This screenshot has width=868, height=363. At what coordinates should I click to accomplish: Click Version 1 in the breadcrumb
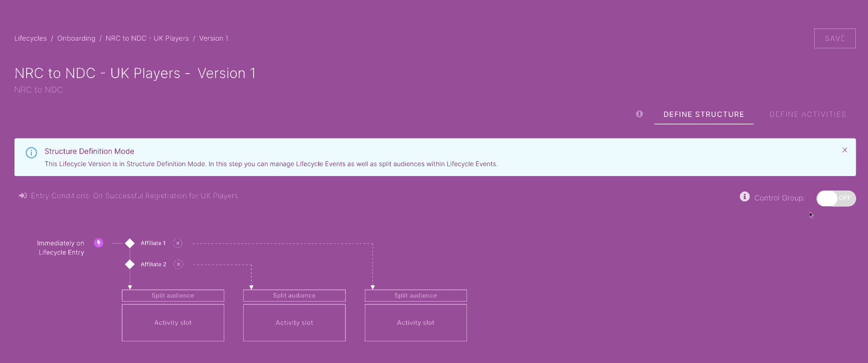[213, 38]
